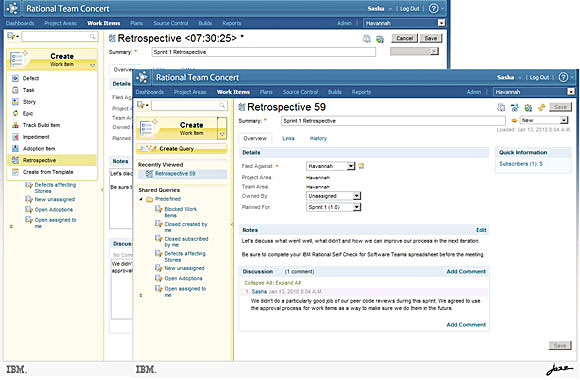Click Collapse All in the Discussion section
This screenshot has height=380, width=580.
pos(258,283)
